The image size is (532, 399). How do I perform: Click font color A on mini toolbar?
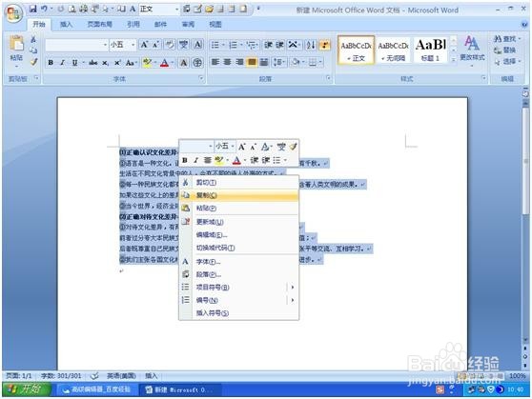pos(236,160)
